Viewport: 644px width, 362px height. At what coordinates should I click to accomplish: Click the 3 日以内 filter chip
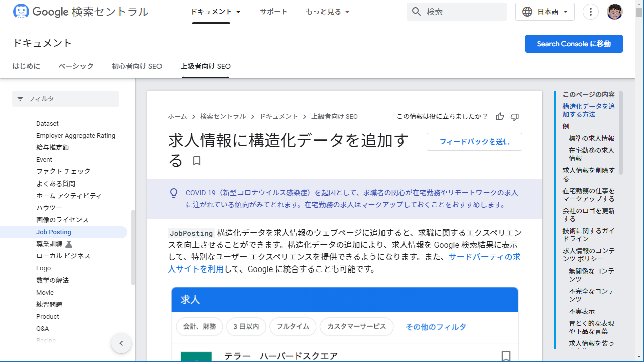[246, 327]
